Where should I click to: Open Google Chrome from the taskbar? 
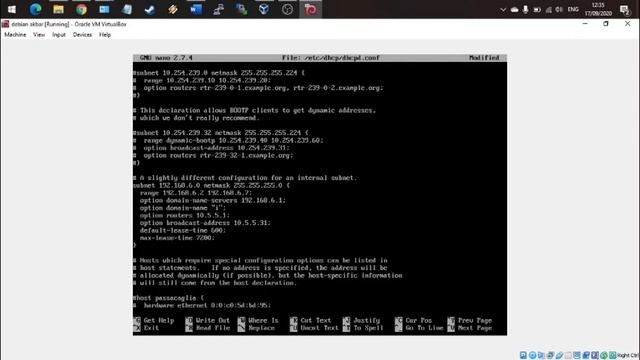coord(81,9)
